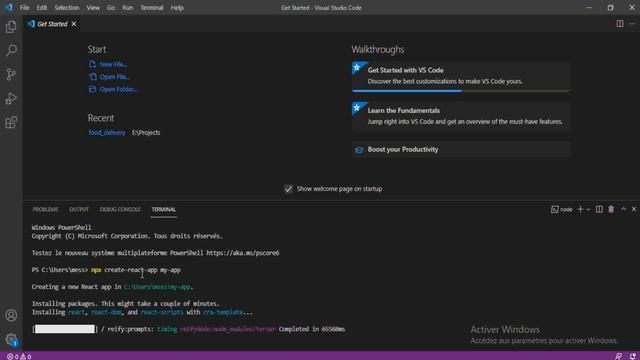
Task: Click the Get Started walkthrough progress bar
Action: pos(461,91)
